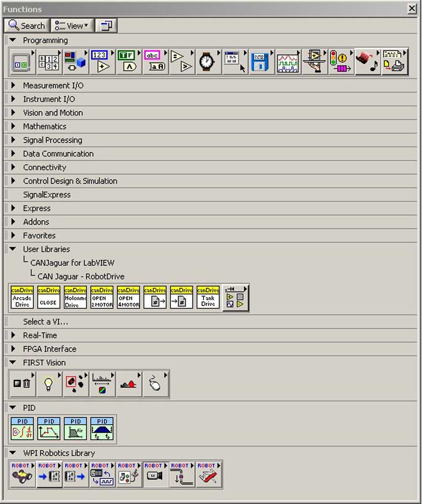Open the Structures palette in Programming
The image size is (422, 504).
pos(22,62)
